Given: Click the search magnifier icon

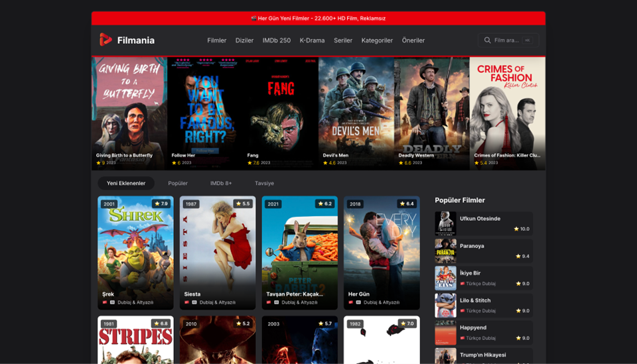Looking at the screenshot, I should (488, 40).
